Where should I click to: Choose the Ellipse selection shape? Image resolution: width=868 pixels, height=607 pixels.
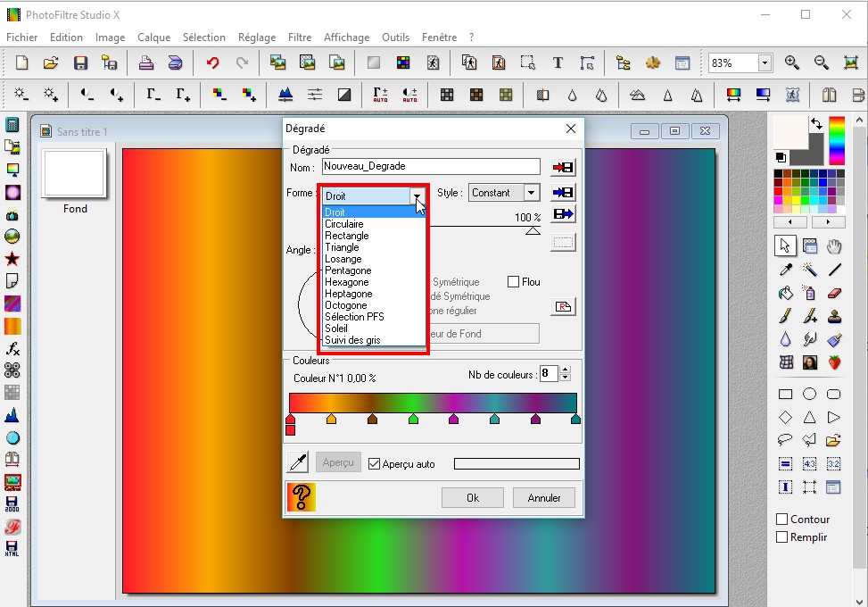810,394
